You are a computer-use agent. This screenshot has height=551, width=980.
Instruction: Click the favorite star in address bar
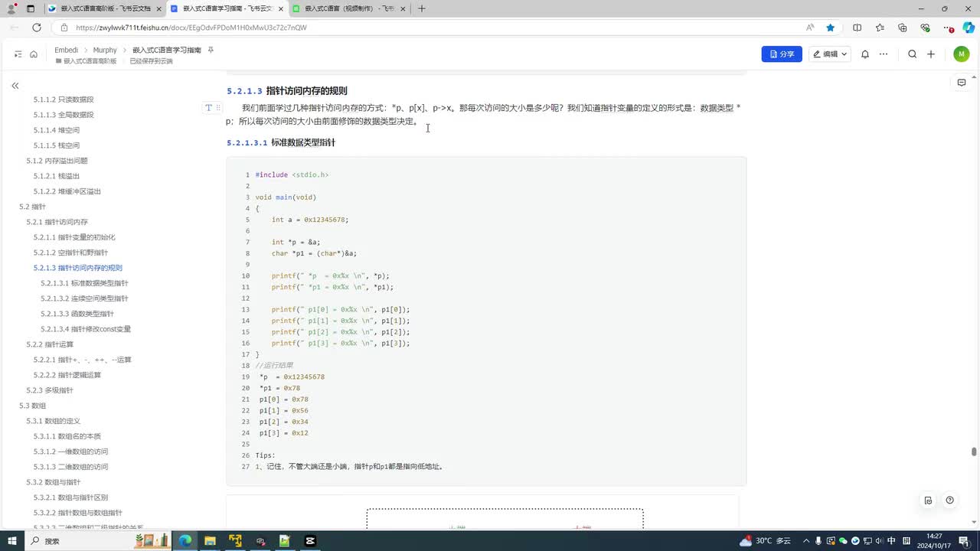pos(831,28)
